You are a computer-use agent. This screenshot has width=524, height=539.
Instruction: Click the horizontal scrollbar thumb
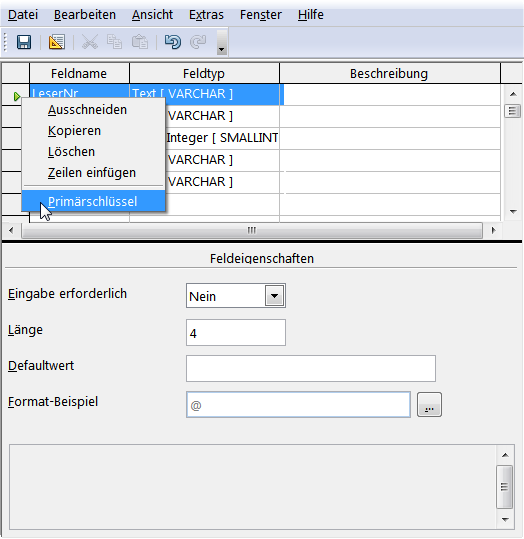coord(252,230)
